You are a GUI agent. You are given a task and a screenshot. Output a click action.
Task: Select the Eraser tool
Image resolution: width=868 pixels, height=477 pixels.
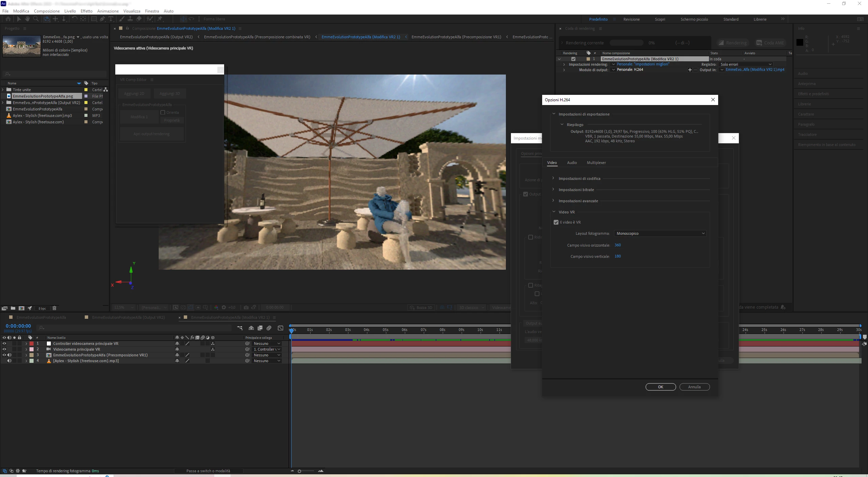point(139,19)
